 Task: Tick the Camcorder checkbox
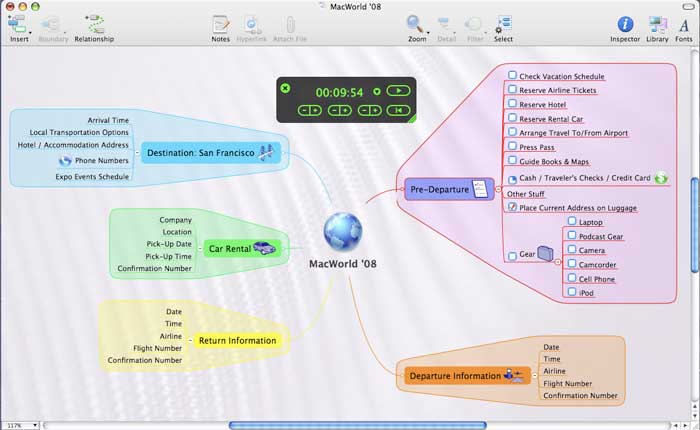pos(572,263)
